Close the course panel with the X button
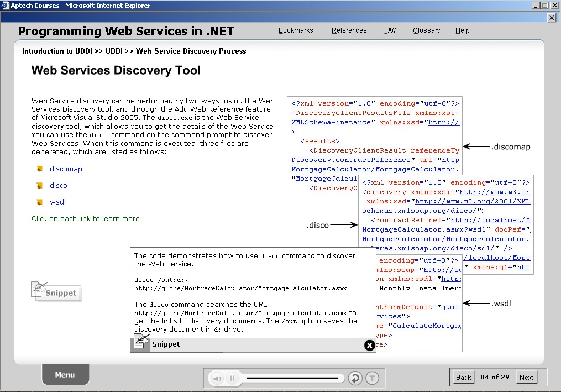 (552, 18)
